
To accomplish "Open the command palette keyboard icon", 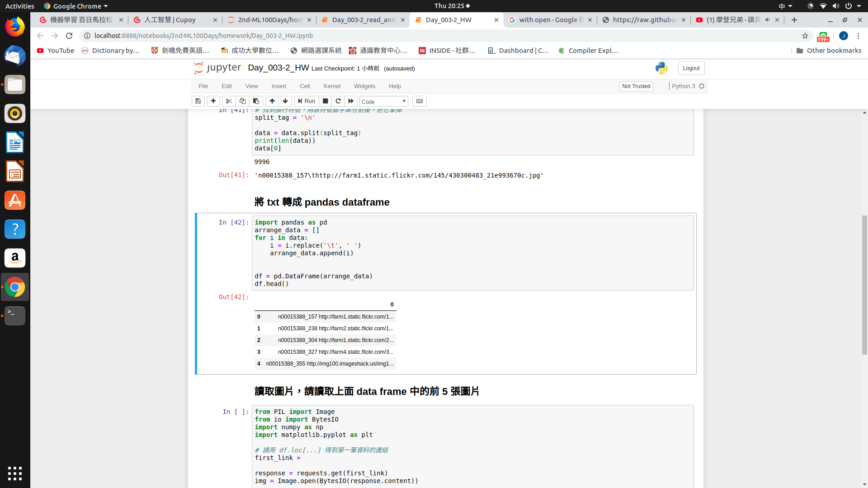I will click(x=420, y=101).
